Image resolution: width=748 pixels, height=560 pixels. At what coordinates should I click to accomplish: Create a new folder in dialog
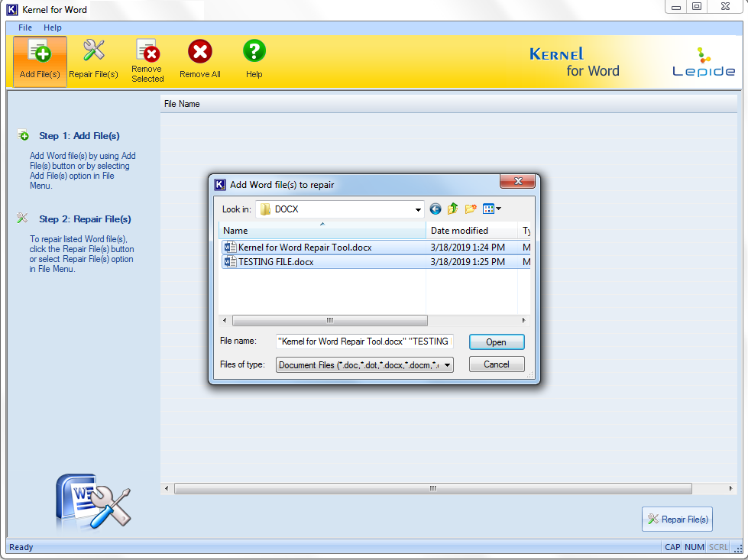pos(471,209)
